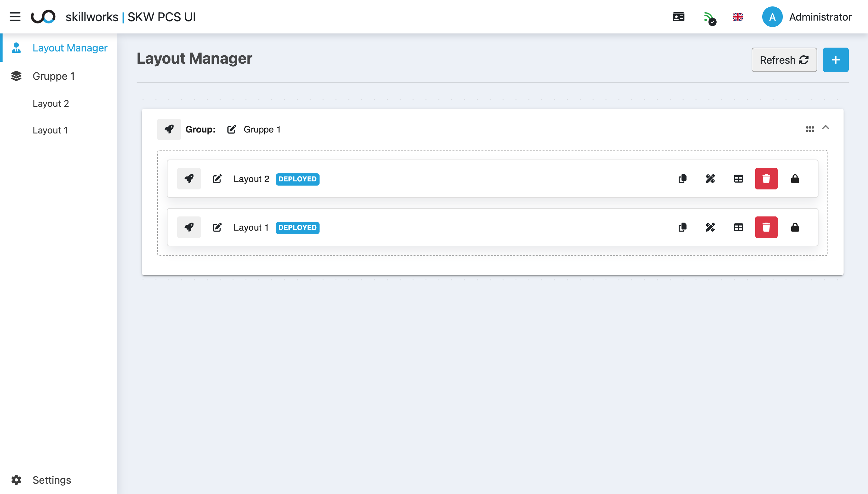Viewport: 868px width, 494px height.
Task: Open Settings from the sidebar
Action: pyautogui.click(x=51, y=480)
